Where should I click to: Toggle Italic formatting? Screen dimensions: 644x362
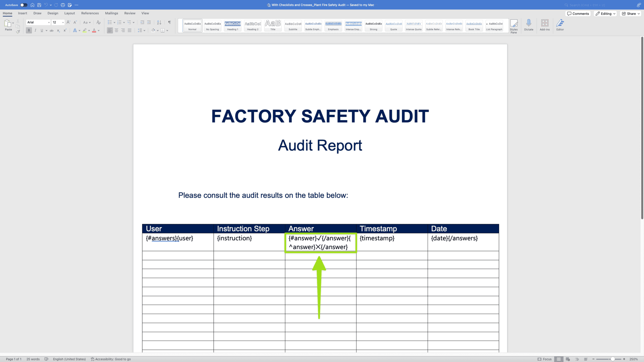click(x=35, y=30)
